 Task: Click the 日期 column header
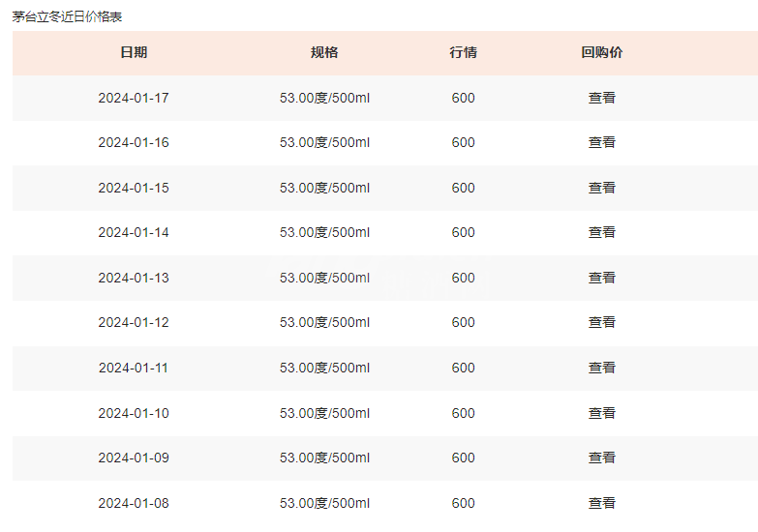click(134, 52)
